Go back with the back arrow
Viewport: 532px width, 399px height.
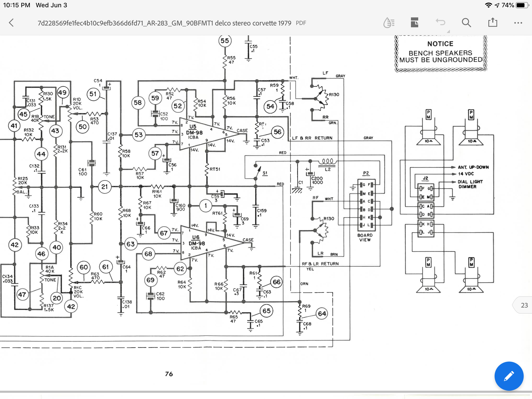(11, 23)
